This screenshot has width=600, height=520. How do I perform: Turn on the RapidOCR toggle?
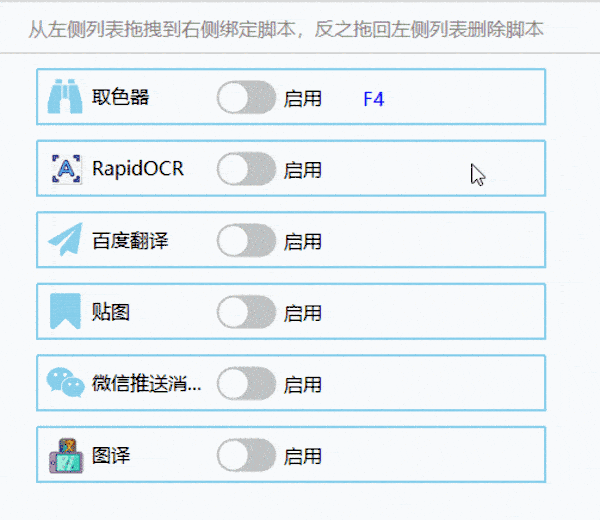tap(246, 169)
